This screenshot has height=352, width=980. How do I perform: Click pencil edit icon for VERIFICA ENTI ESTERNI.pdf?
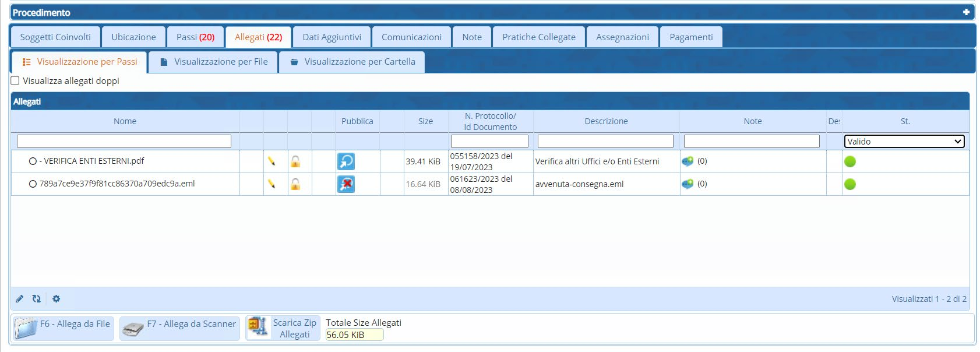coord(272,161)
